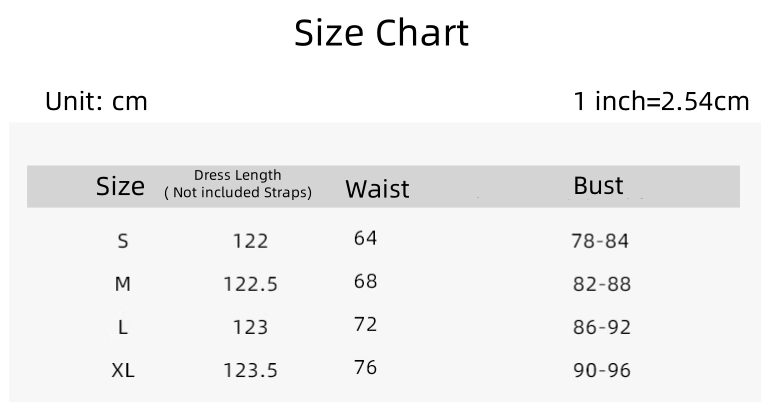This screenshot has height=402, width=764.
Task: Click the Waist column header
Action: point(377,189)
